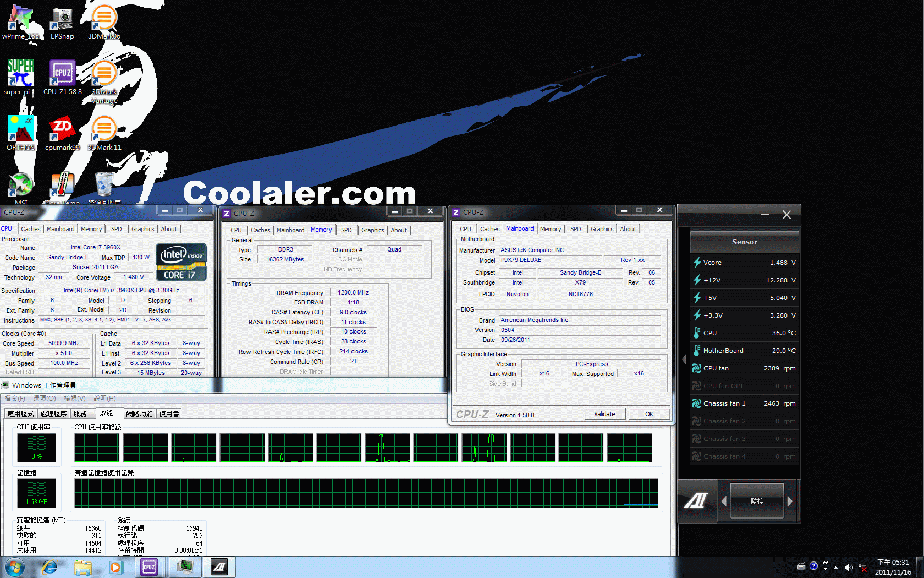Open CPU tab in the memory CPU-Z window
924x578 pixels.
236,230
